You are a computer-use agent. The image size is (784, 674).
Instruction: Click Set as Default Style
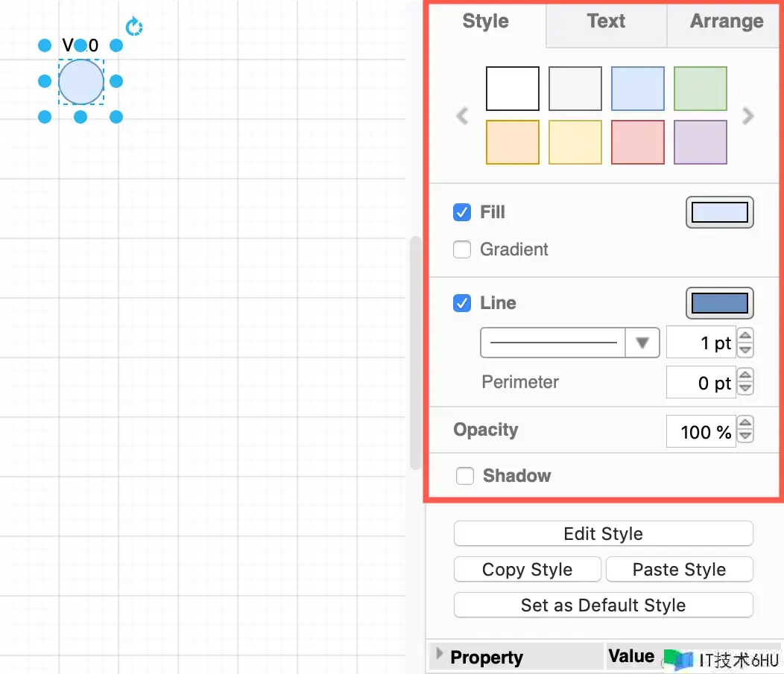603,605
